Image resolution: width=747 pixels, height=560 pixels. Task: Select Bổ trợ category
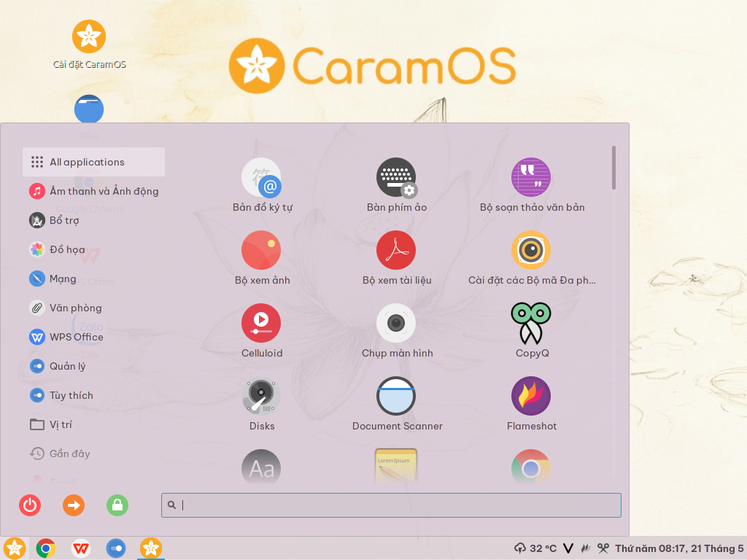93,220
